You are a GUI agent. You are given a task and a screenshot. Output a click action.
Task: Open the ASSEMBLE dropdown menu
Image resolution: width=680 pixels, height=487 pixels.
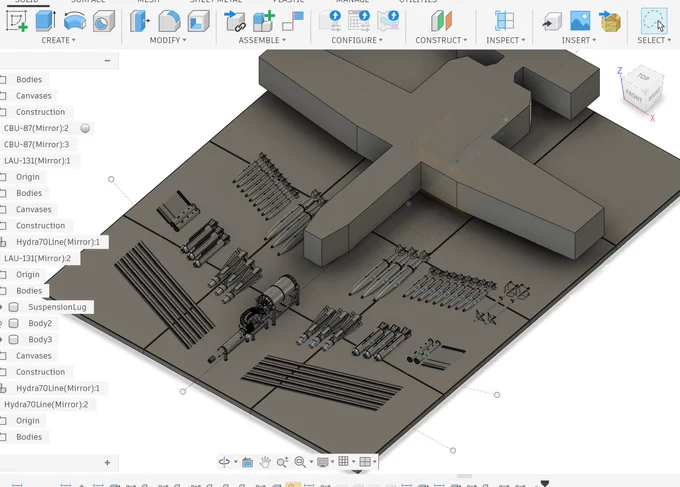262,40
